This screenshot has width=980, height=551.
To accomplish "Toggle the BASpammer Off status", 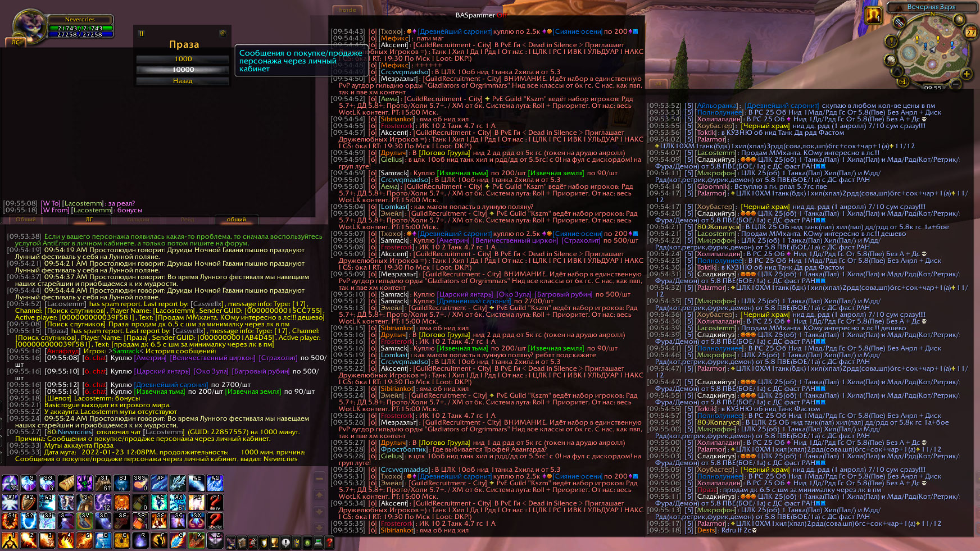I will pos(481,15).
